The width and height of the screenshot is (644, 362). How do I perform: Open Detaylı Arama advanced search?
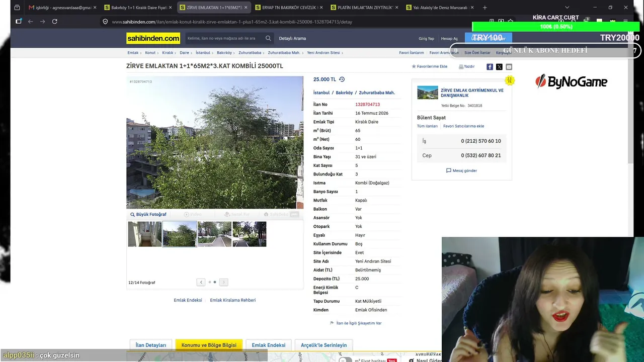(x=292, y=38)
